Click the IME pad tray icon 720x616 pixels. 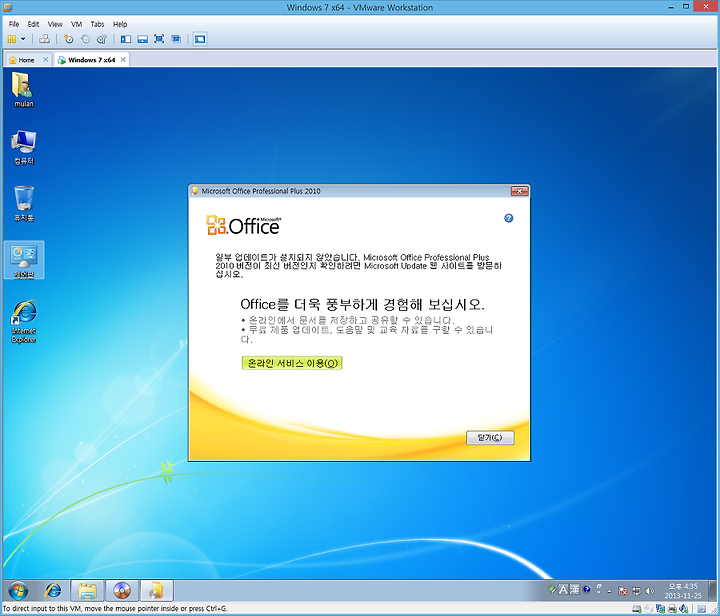tap(552, 589)
